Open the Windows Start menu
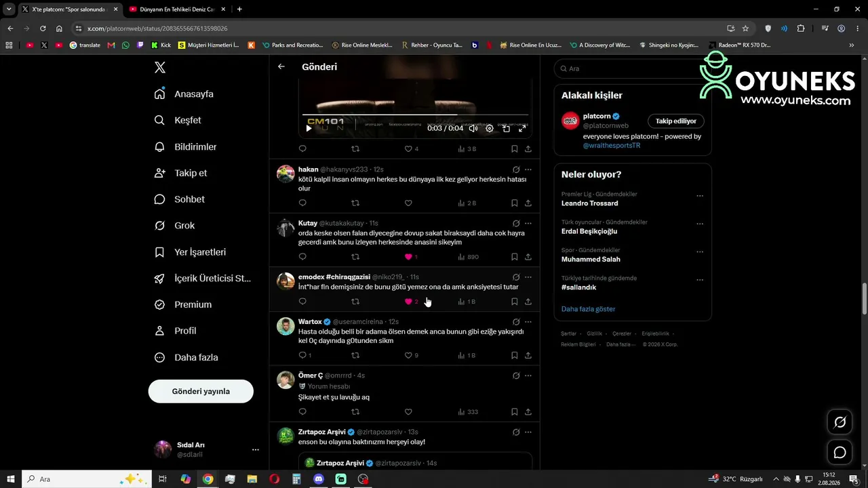This screenshot has width=868, height=488. (11, 479)
